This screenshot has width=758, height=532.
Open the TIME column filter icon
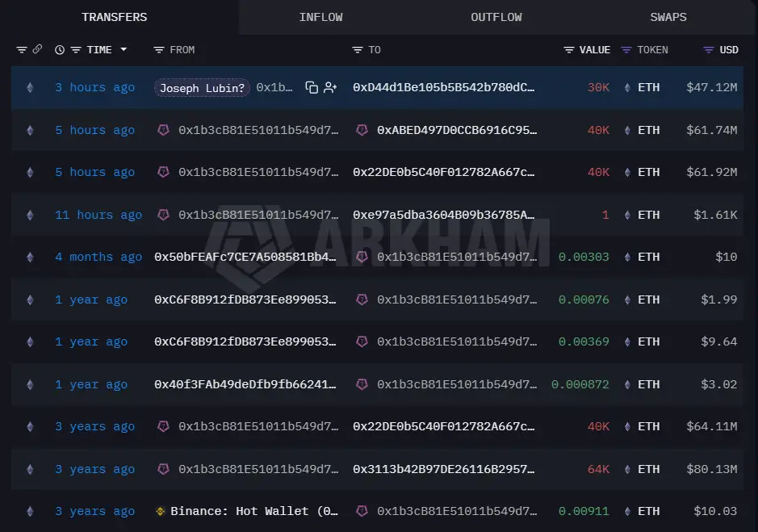(x=76, y=50)
